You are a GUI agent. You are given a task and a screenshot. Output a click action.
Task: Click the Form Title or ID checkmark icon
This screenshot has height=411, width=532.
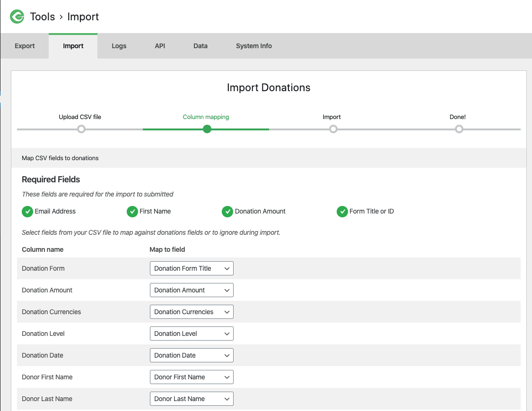point(342,212)
